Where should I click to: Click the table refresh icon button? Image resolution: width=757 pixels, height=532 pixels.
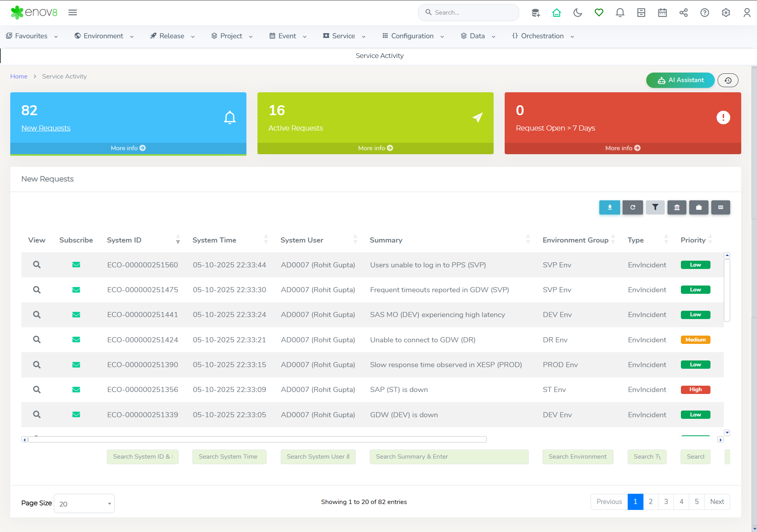632,207
